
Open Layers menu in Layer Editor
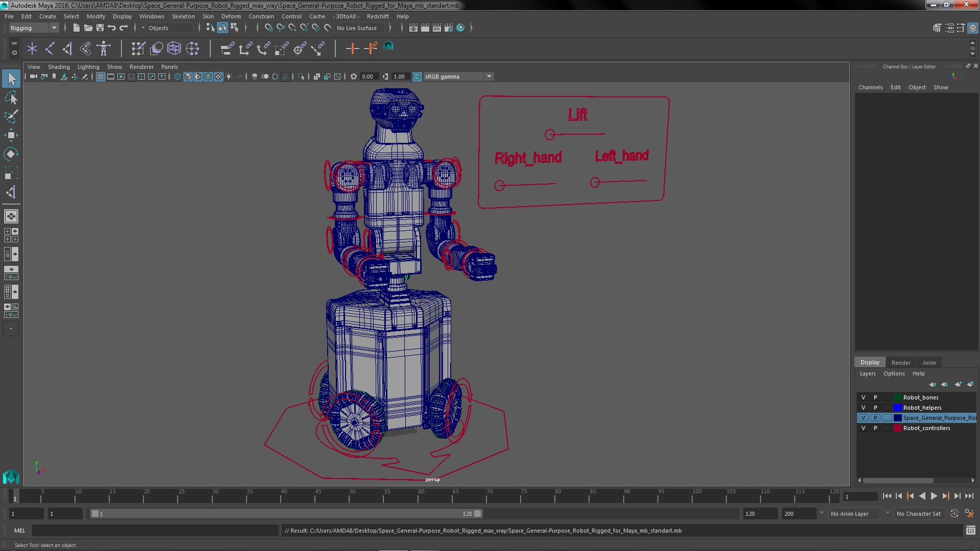867,373
